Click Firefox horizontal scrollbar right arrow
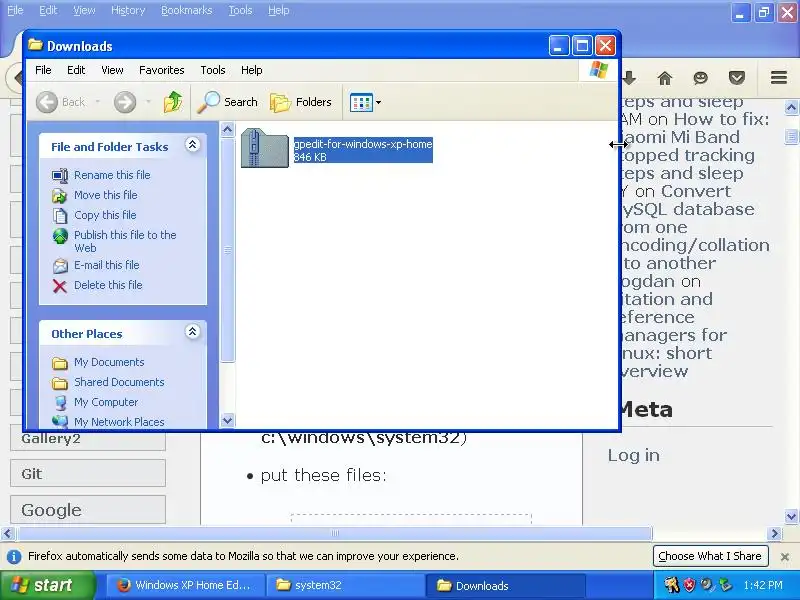This screenshot has width=800, height=600. click(x=775, y=534)
